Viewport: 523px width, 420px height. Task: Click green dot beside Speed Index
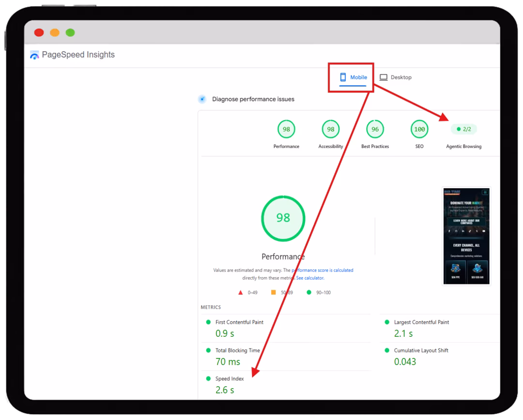(208, 379)
